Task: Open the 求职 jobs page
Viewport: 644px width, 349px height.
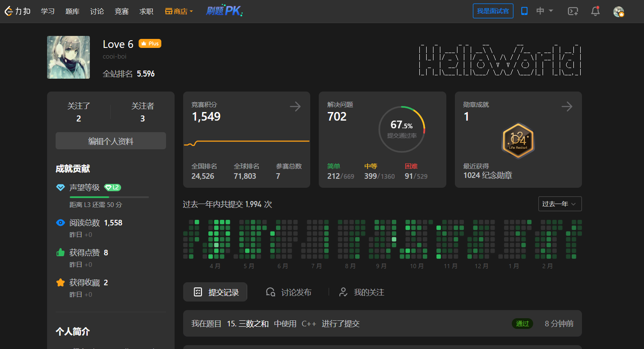Action: (146, 11)
